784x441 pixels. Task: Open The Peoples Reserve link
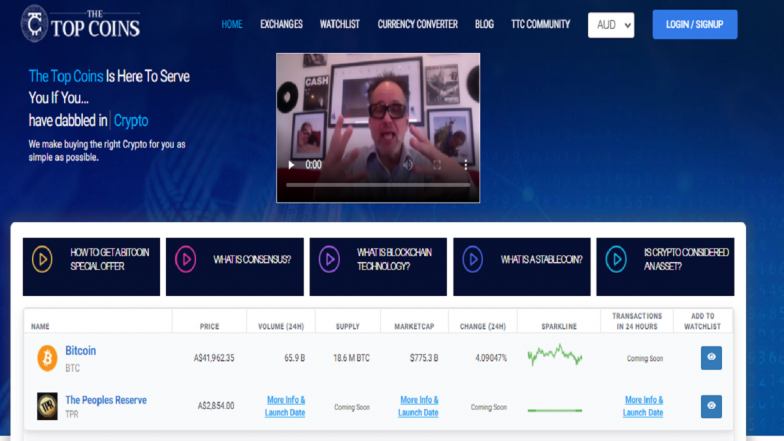(106, 400)
